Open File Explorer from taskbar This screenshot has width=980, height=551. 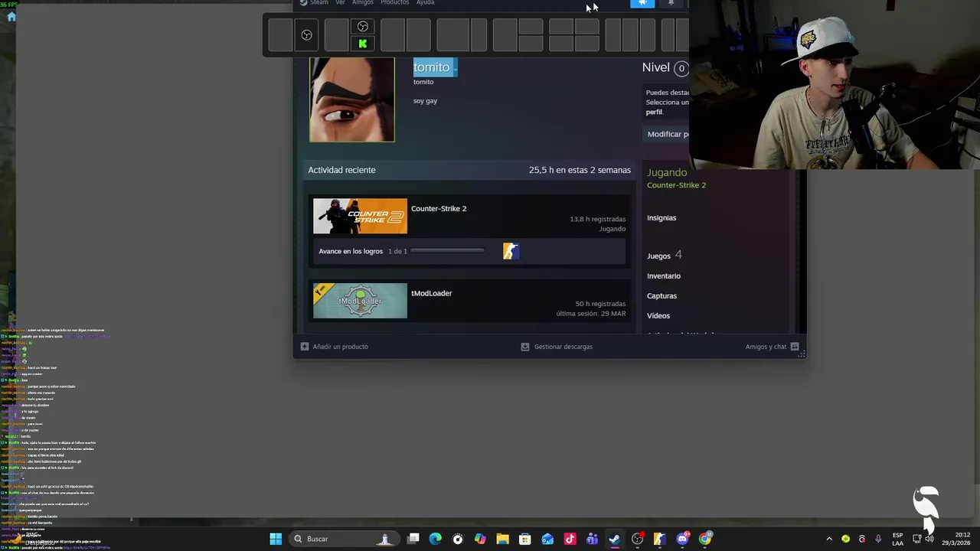pyautogui.click(x=502, y=539)
